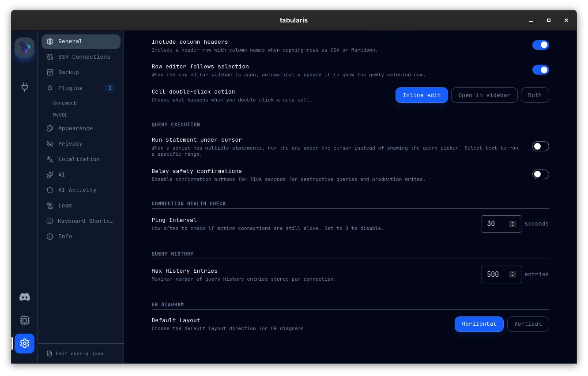This screenshot has height=376, width=588.
Task: Click the Query Execution section heading
Action: tap(176, 124)
